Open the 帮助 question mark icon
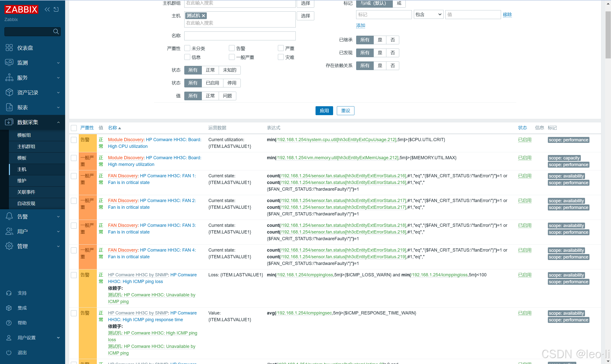The width and height of the screenshot is (611, 364). [x=9, y=323]
